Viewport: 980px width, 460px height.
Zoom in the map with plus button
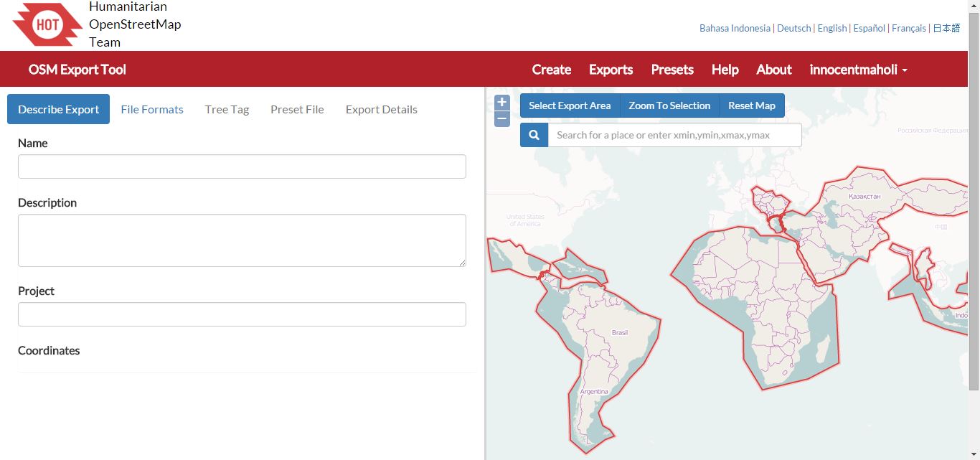[x=502, y=103]
